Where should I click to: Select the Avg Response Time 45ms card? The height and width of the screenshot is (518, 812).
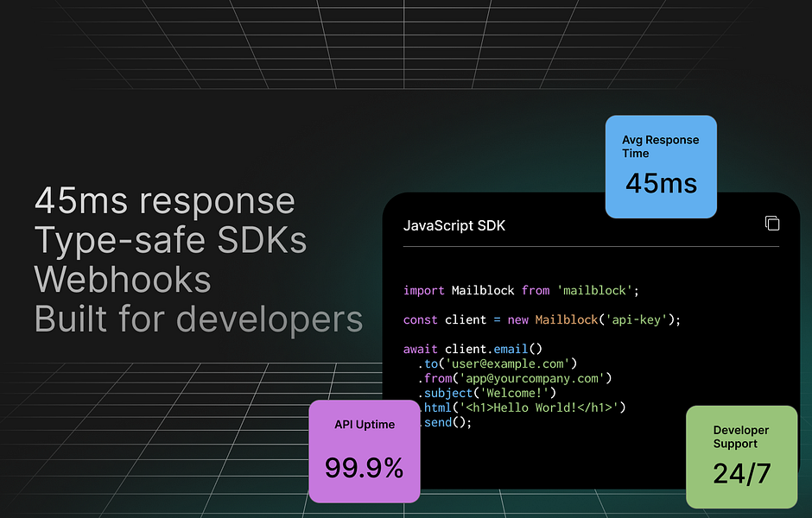click(x=661, y=167)
